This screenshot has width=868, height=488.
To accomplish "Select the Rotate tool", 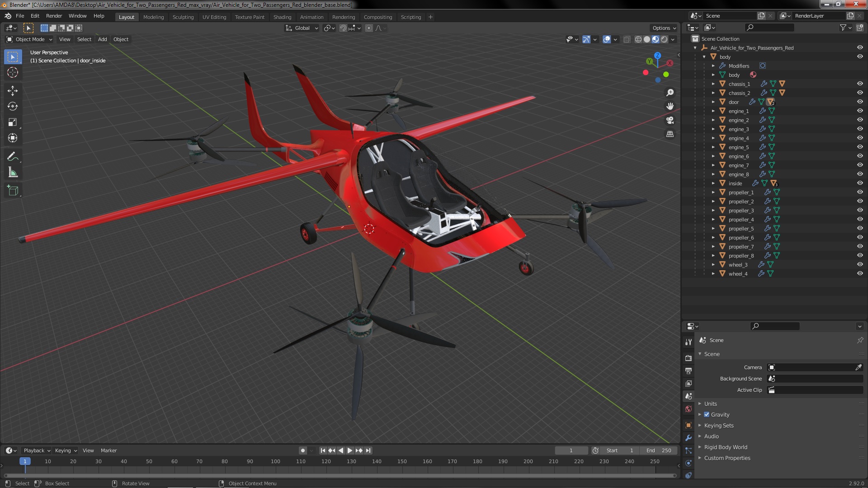I will click(13, 107).
